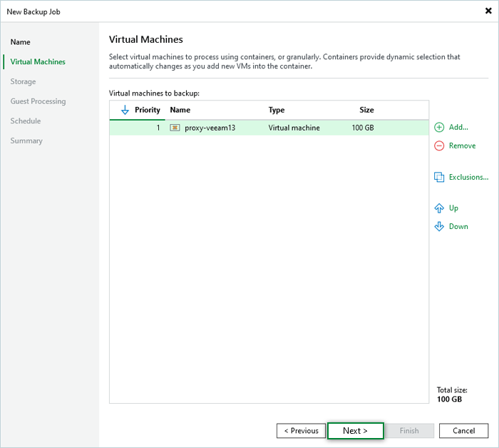This screenshot has height=448, width=499.
Task: Go to the Name step
Action: point(21,42)
